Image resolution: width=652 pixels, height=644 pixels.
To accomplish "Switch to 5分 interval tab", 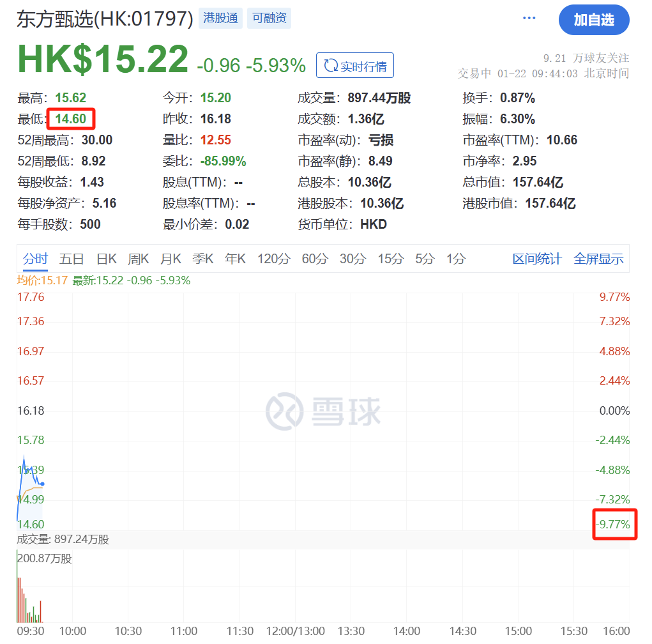I will (424, 259).
